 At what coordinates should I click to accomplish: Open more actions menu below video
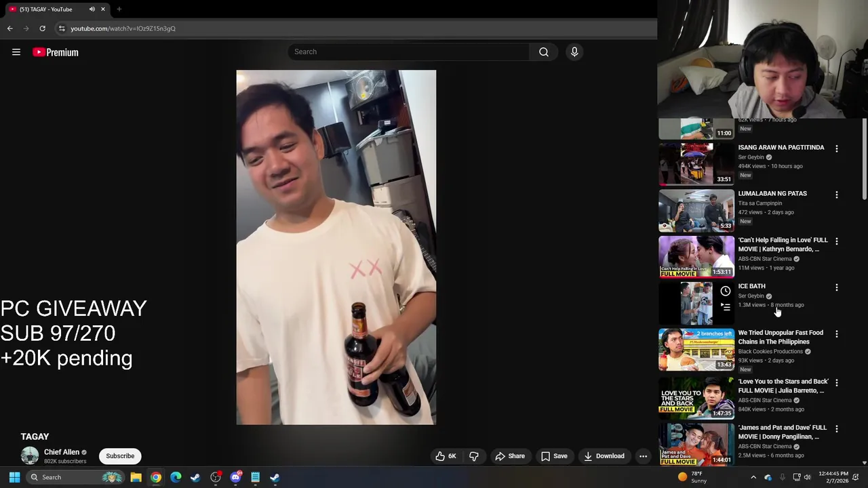pyautogui.click(x=643, y=456)
